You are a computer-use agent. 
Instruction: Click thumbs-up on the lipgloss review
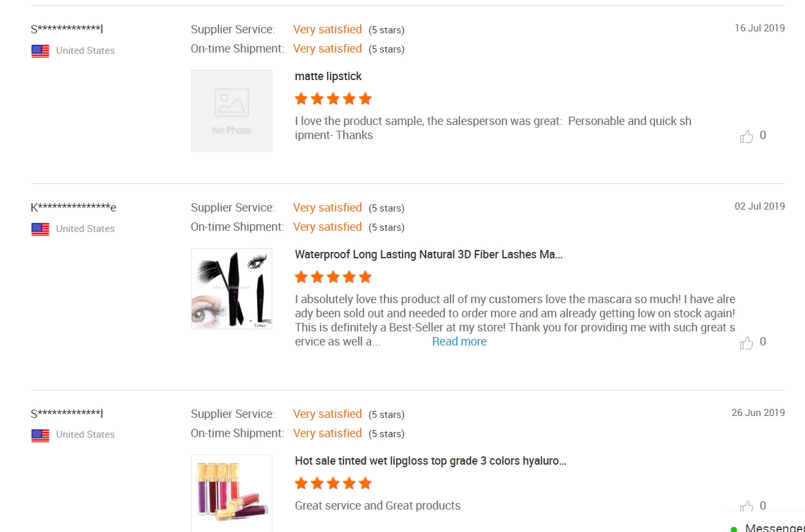(x=747, y=506)
